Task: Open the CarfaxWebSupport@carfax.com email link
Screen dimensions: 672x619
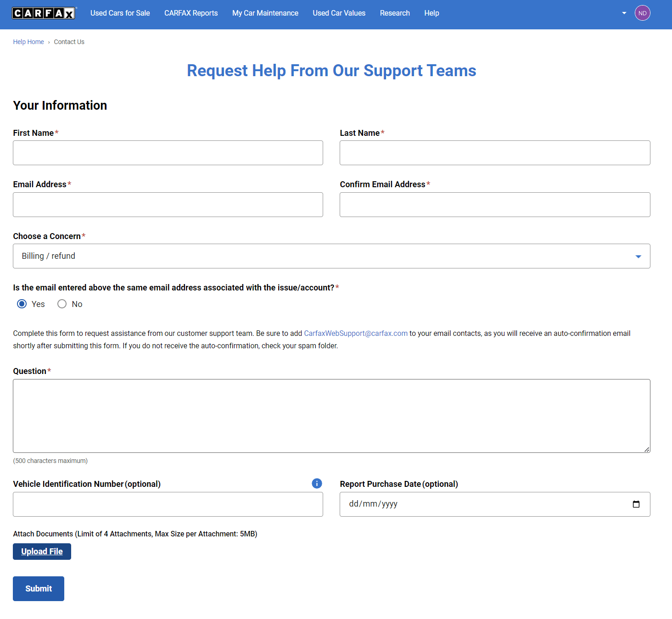Action: [356, 333]
